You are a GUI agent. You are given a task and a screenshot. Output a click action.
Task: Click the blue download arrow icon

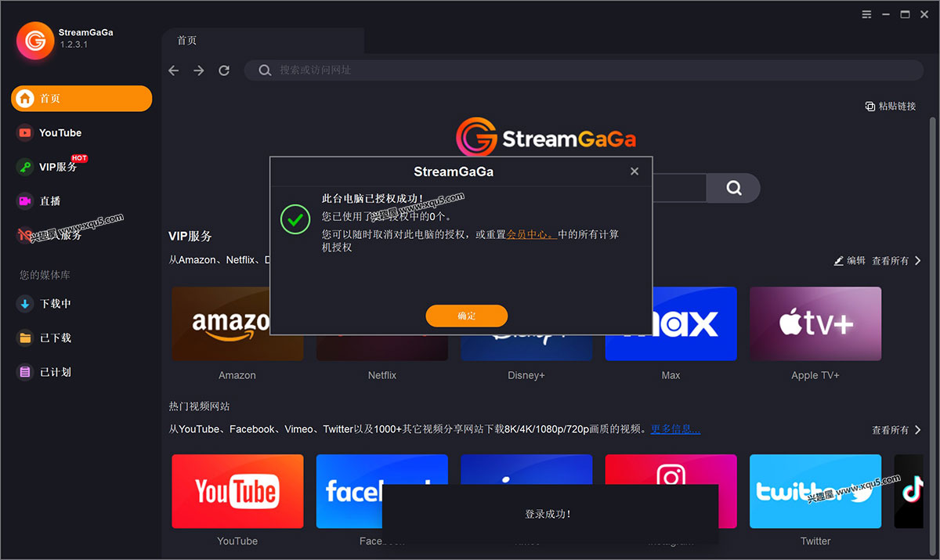[25, 304]
